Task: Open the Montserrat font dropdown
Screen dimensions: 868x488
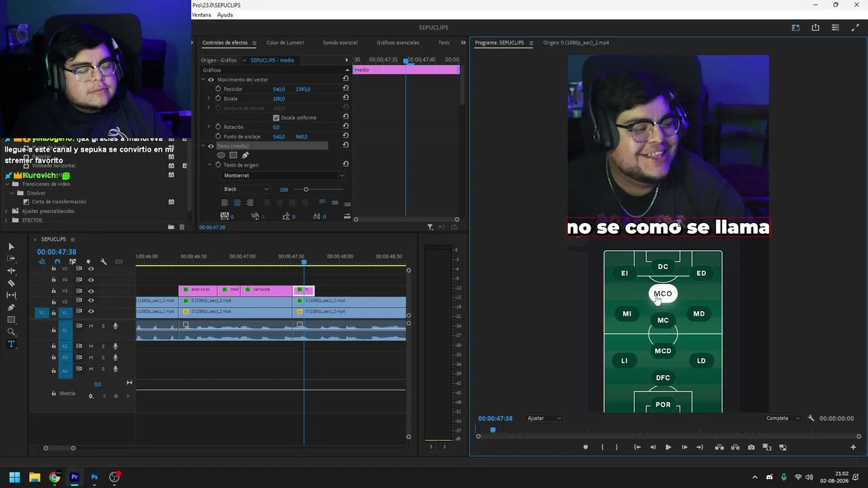Action: [x=283, y=176]
